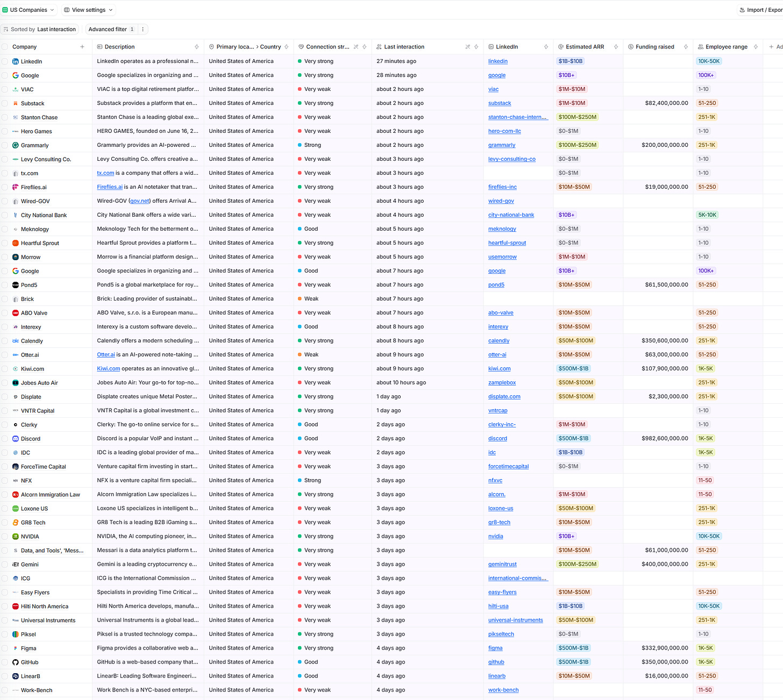Click the plus icon in Company header

click(82, 47)
